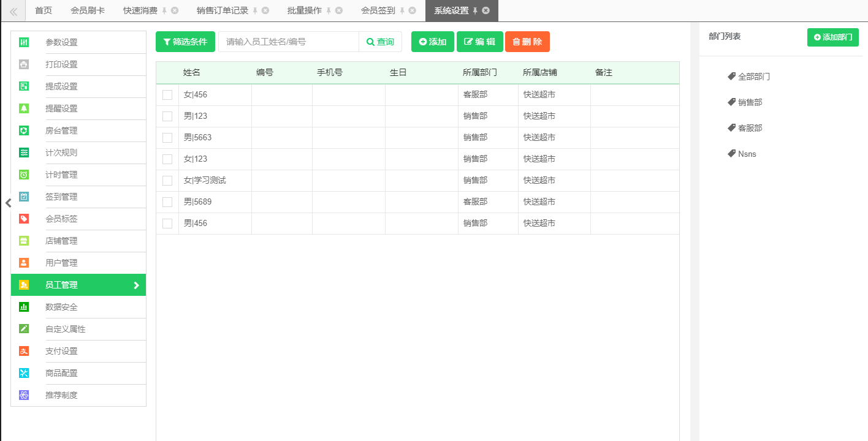Switch to the 会员签到 tab
868x441 pixels.
378,10
